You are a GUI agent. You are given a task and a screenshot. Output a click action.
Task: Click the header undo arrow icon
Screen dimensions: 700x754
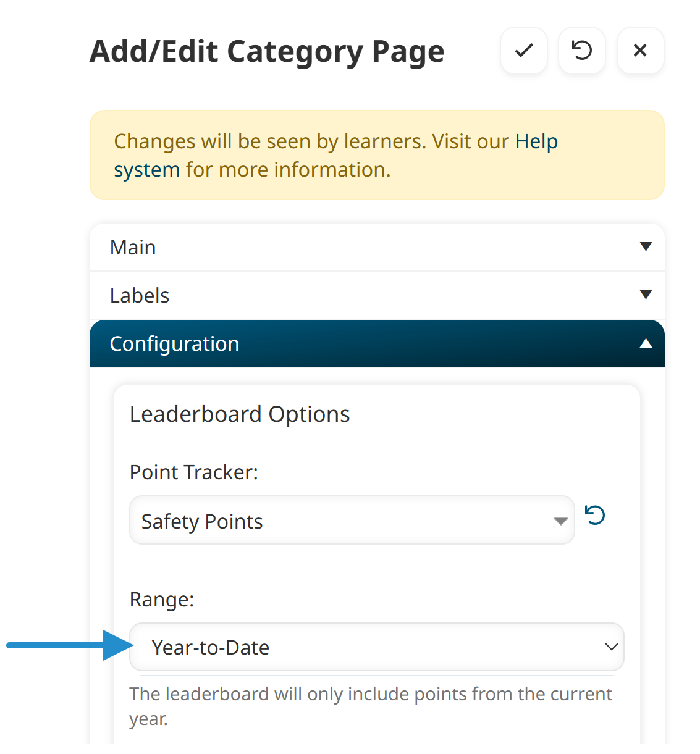tap(581, 51)
